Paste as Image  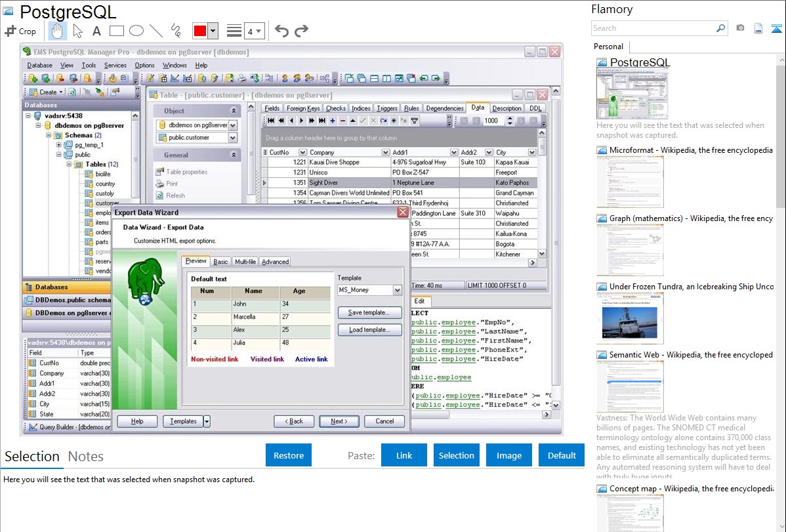click(508, 455)
